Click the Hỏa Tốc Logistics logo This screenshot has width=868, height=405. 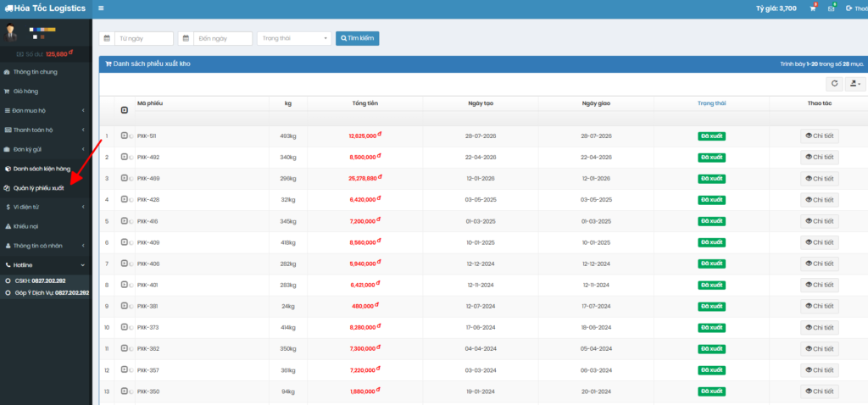(46, 8)
